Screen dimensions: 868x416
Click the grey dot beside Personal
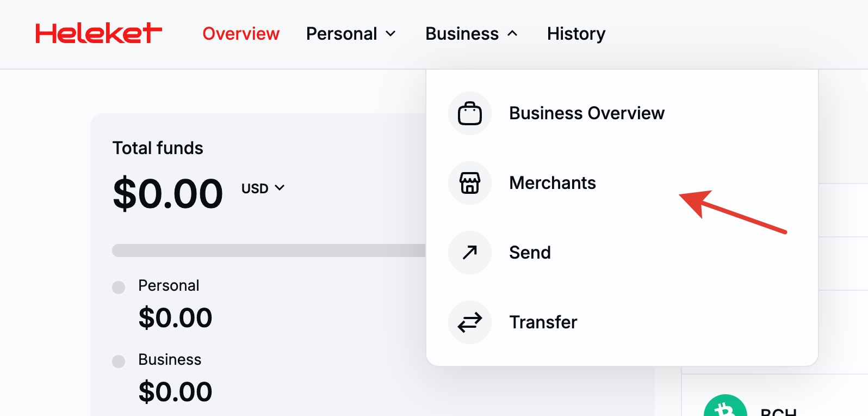(x=119, y=287)
